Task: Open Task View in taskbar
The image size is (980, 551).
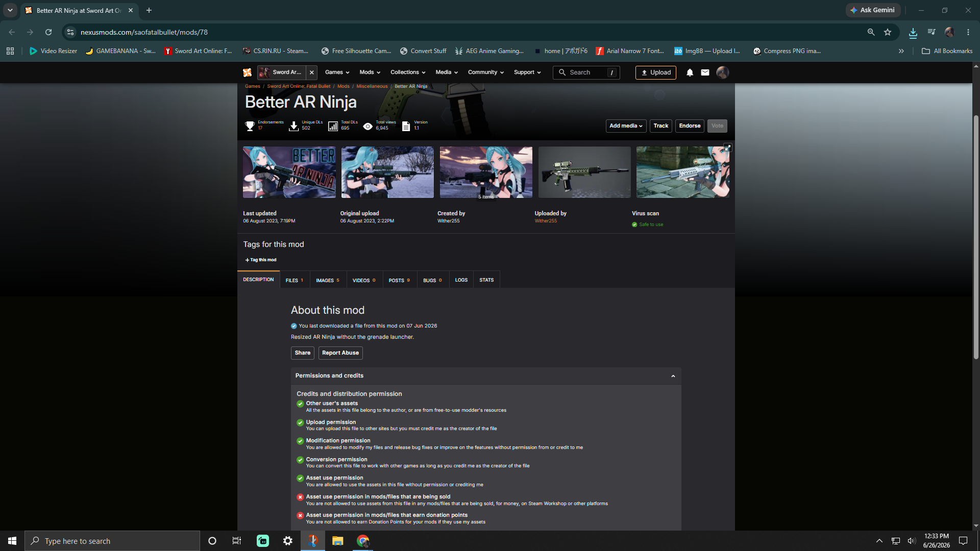Action: point(237,541)
